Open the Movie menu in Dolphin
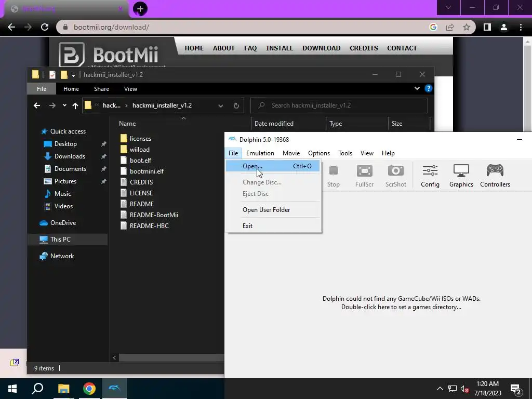The height and width of the screenshot is (399, 532). click(x=291, y=153)
